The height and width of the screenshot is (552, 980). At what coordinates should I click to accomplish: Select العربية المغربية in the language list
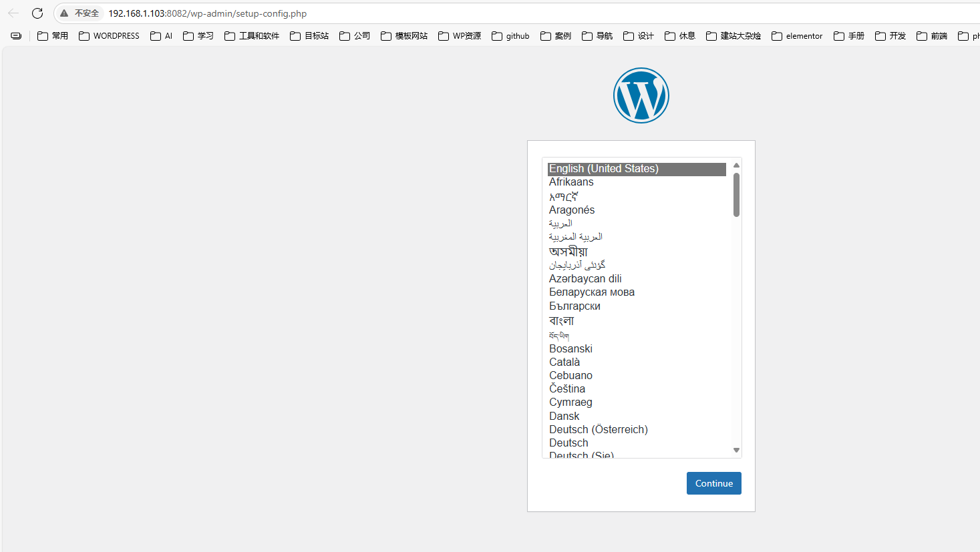tap(637, 236)
